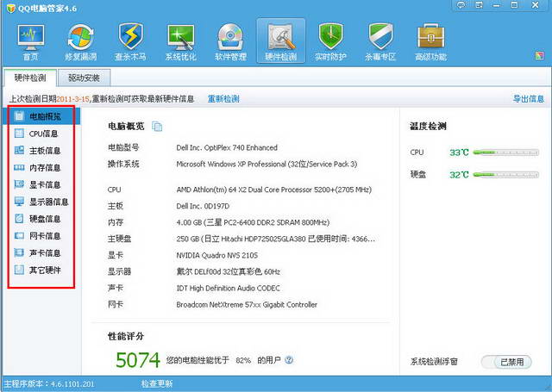Select 显卡信息 in the left sidebar
Screen dimensions: 552x392
43,184
